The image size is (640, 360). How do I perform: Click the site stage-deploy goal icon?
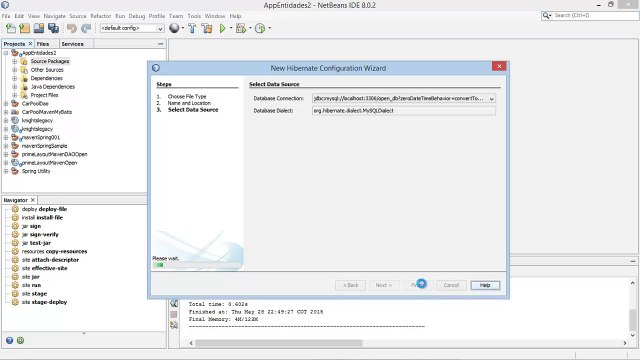[16, 302]
